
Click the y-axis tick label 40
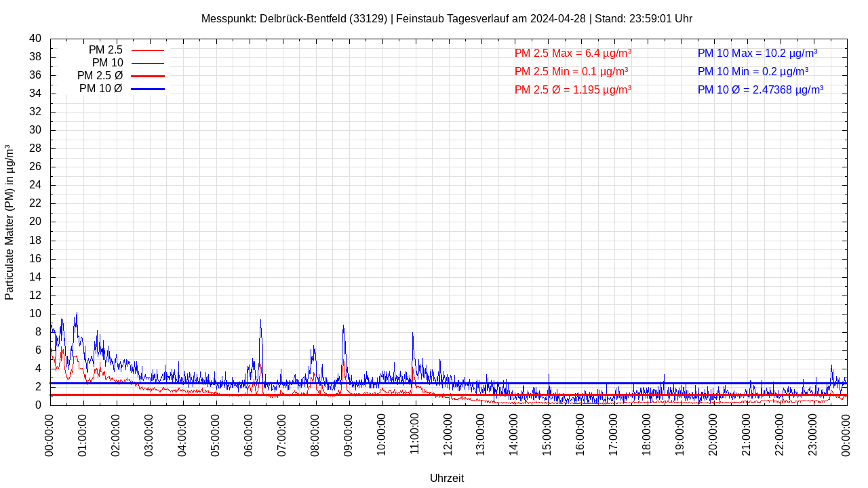(x=35, y=39)
